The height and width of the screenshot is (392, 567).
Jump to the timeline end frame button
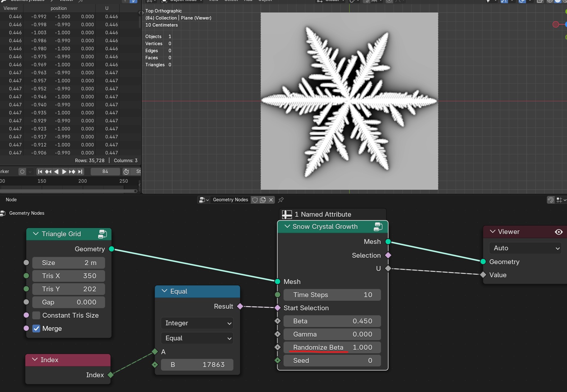(80, 171)
